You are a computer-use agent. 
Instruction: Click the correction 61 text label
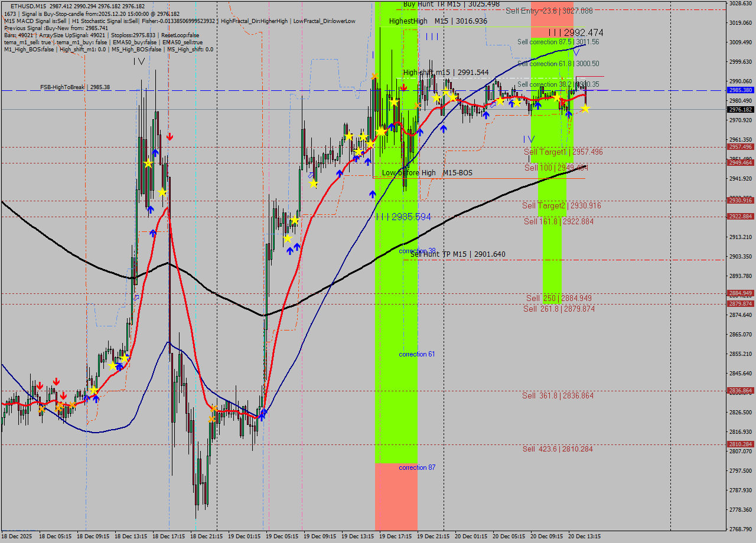coord(416,354)
